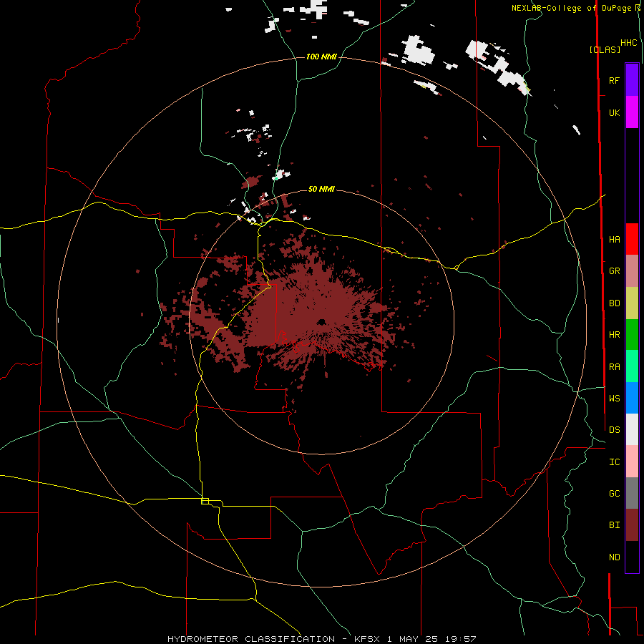Click the HA red legend swatch

(x=632, y=239)
